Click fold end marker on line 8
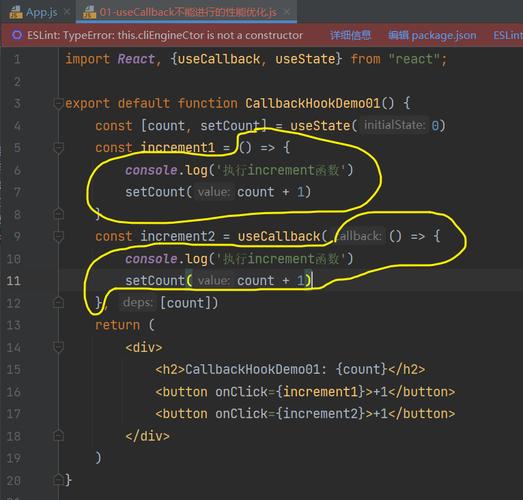Image resolution: width=523 pixels, height=500 pixels. (59, 214)
